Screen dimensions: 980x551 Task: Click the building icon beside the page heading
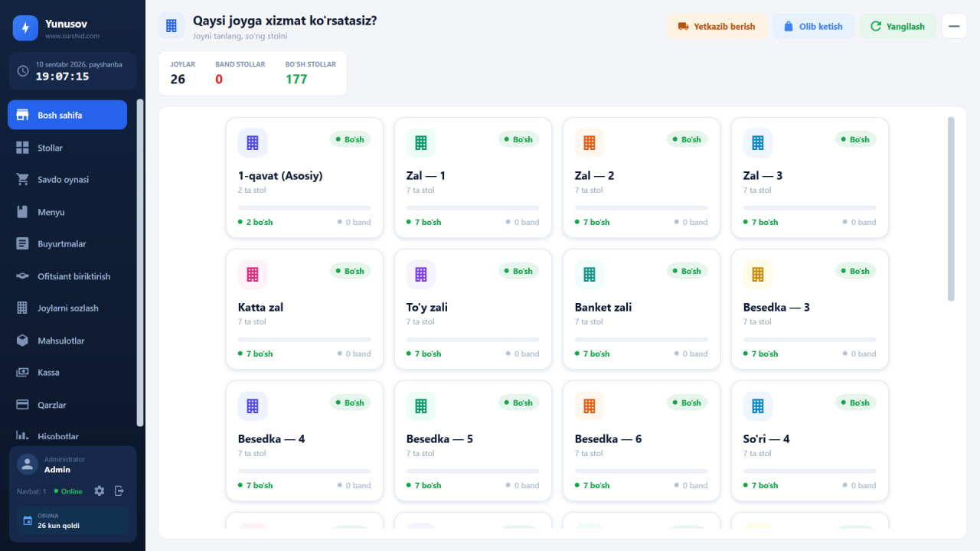click(x=171, y=26)
